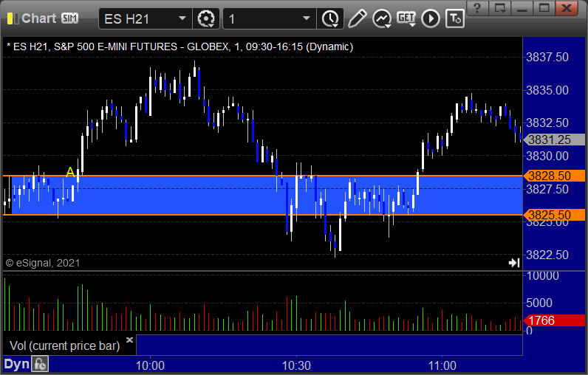Viewport: 588px width, 375px height.
Task: Click the Dyn label at bottom left
Action: pyautogui.click(x=16, y=364)
